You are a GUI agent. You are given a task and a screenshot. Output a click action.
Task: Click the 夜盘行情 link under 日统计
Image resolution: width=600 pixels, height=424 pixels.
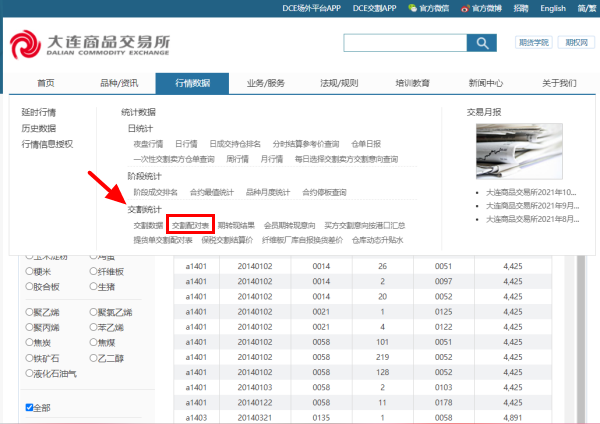click(148, 144)
